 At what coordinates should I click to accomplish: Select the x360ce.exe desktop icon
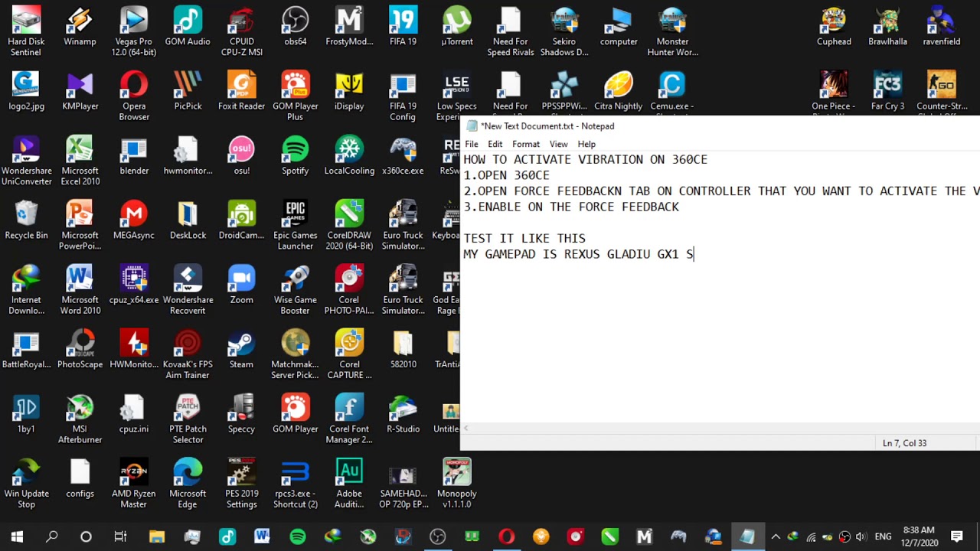(403, 155)
